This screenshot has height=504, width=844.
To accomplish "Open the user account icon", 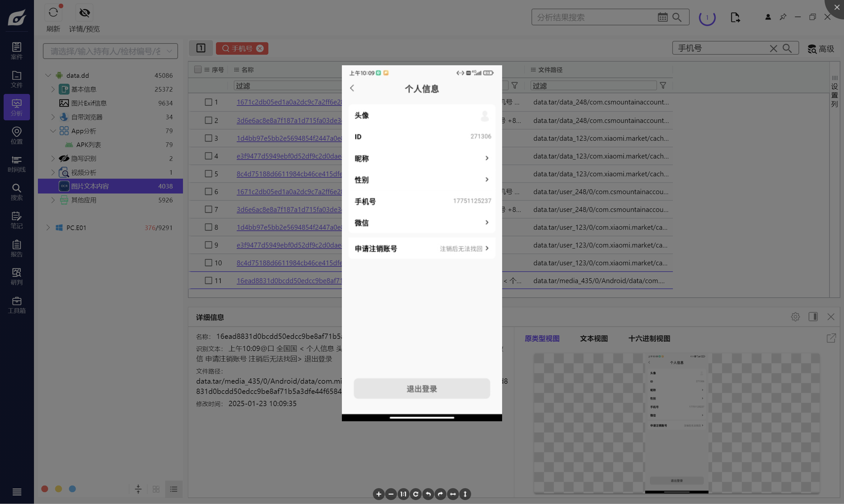I will 768,17.
